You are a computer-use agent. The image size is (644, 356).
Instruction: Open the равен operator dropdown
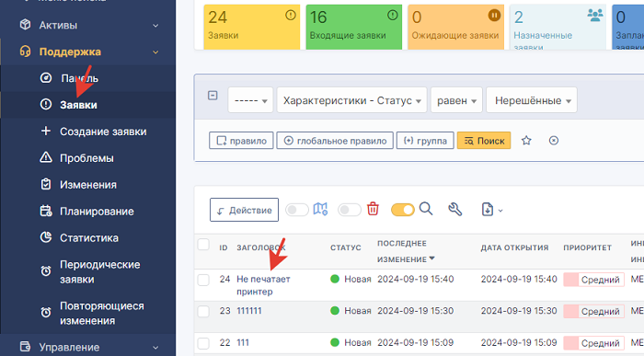pos(456,99)
